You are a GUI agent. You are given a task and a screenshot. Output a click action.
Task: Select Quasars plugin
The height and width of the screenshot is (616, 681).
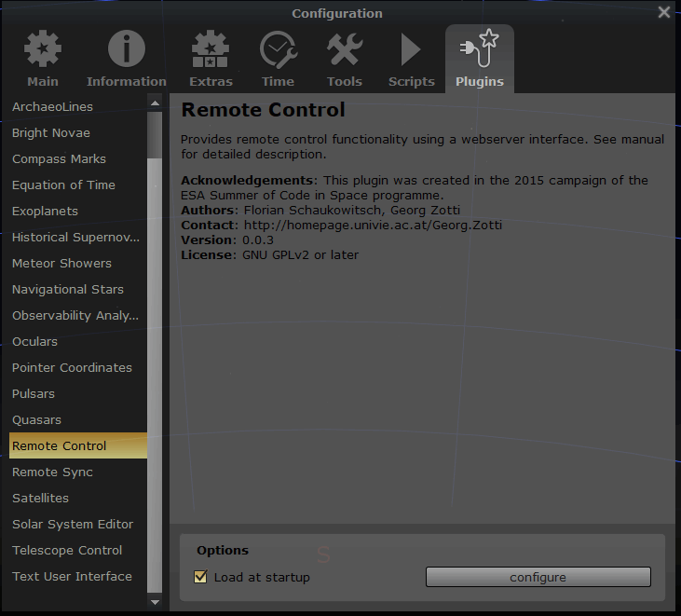point(78,419)
